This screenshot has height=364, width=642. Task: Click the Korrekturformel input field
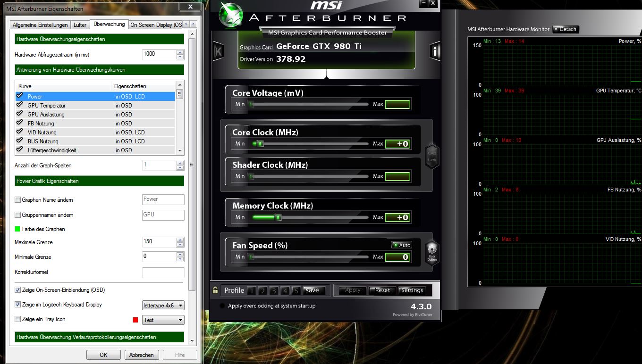pyautogui.click(x=163, y=273)
